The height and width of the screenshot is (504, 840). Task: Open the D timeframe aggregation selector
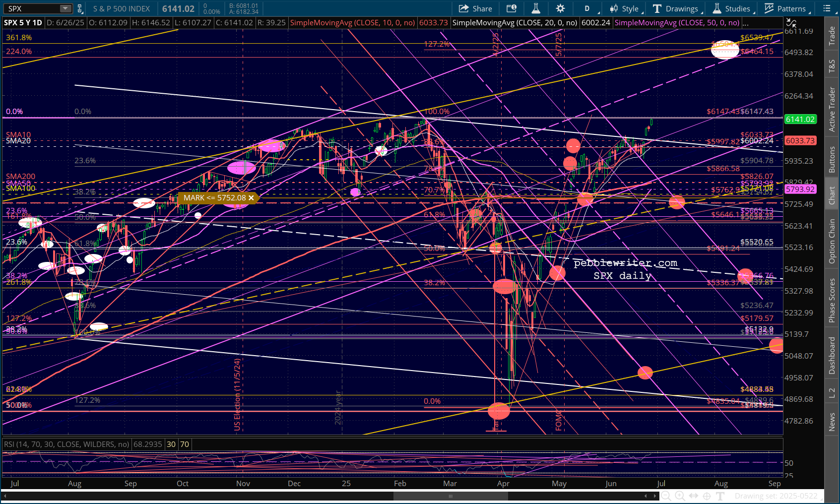pos(589,8)
